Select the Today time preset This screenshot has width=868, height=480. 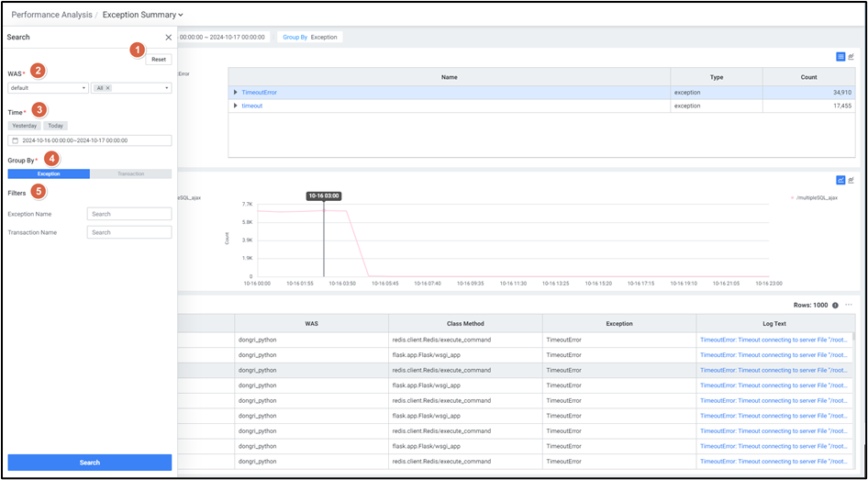pyautogui.click(x=56, y=126)
